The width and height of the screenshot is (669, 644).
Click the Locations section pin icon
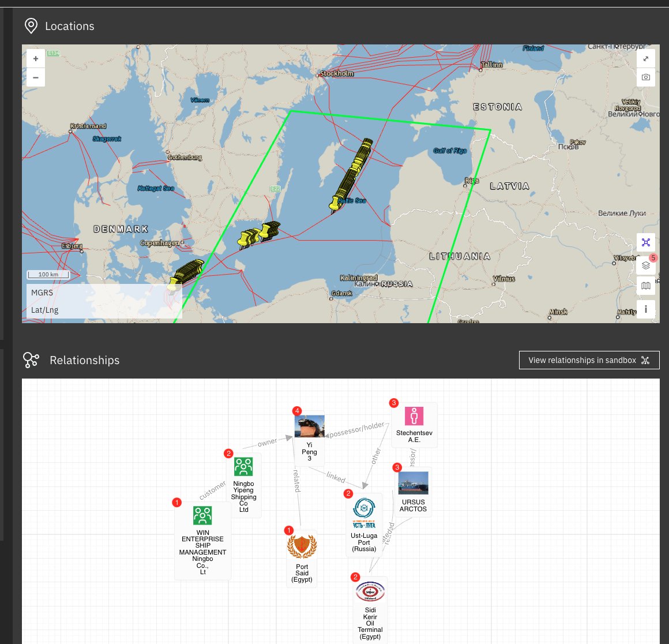tap(31, 25)
